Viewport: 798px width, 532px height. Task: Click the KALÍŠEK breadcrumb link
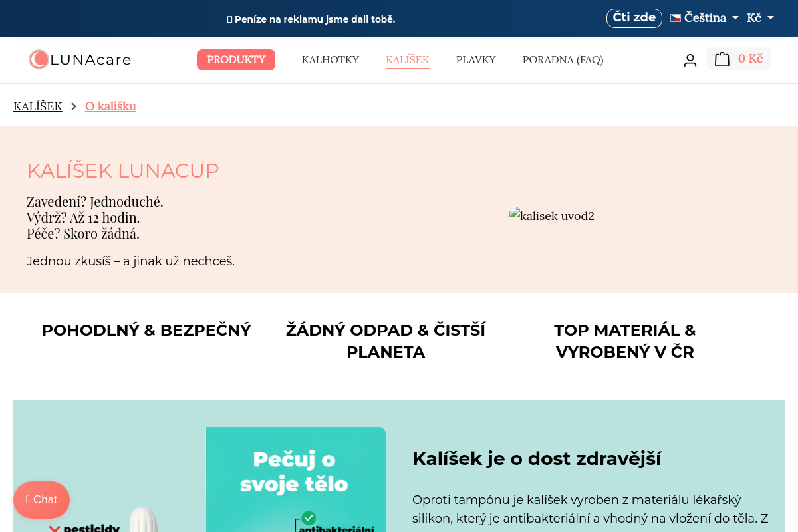tap(38, 106)
